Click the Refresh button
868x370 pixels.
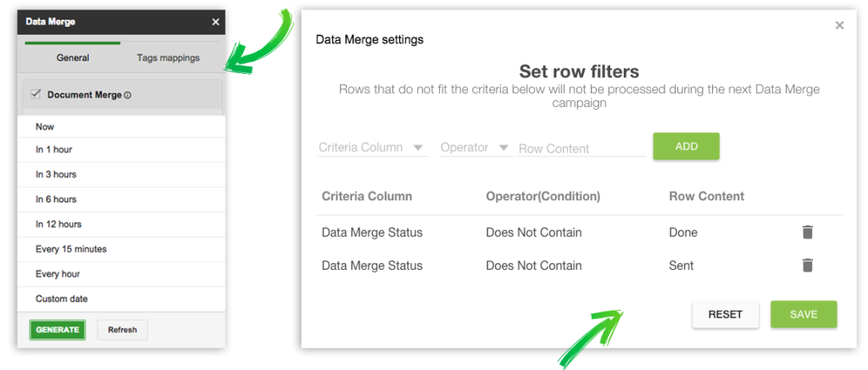click(x=122, y=329)
